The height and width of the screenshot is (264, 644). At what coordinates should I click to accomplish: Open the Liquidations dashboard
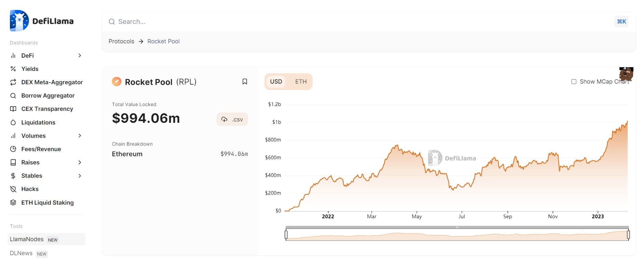38,122
